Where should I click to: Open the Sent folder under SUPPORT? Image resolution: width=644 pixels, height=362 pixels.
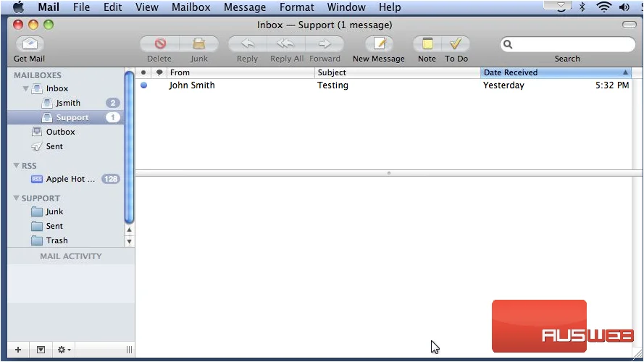click(66, 226)
